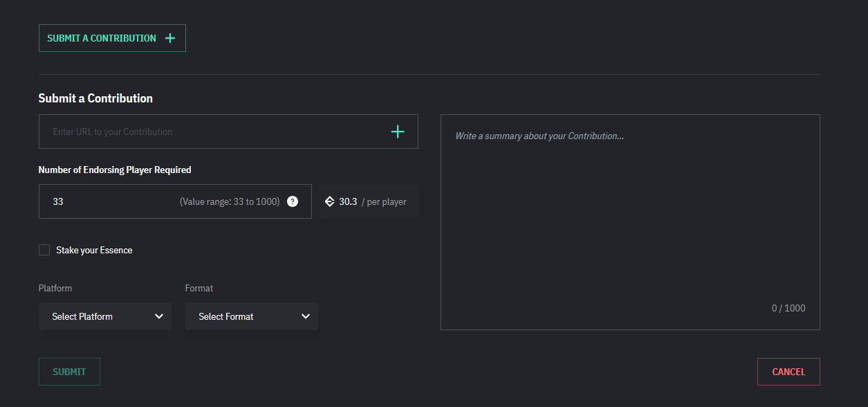Click the Select Format chevron arrow
The width and height of the screenshot is (868, 407).
(x=306, y=316)
